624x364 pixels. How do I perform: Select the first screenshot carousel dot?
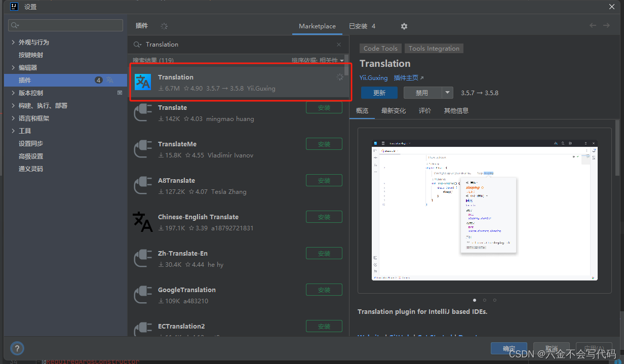pos(475,300)
